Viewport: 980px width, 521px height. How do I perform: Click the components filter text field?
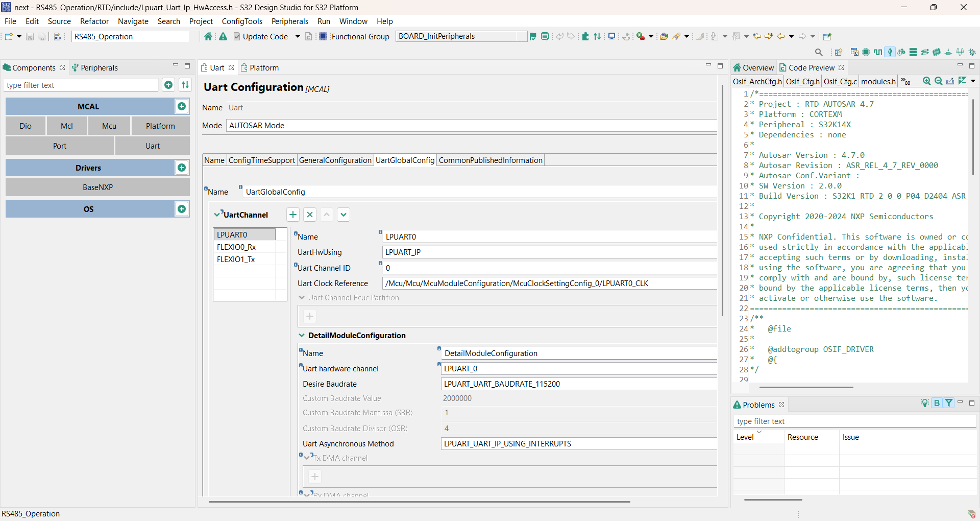(82, 85)
